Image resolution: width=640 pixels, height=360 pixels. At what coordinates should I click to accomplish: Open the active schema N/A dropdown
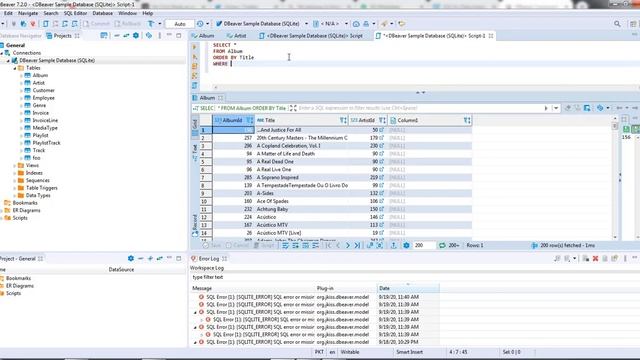click(x=331, y=24)
